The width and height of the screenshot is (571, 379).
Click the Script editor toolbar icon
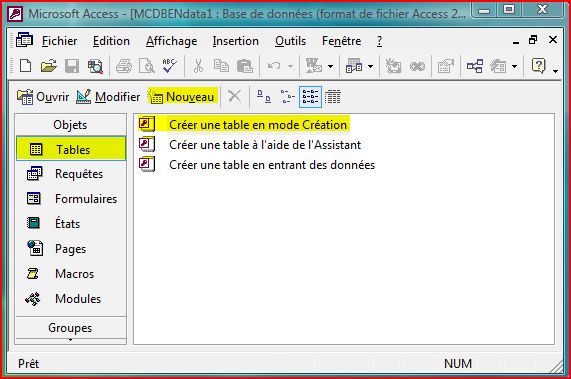point(417,66)
